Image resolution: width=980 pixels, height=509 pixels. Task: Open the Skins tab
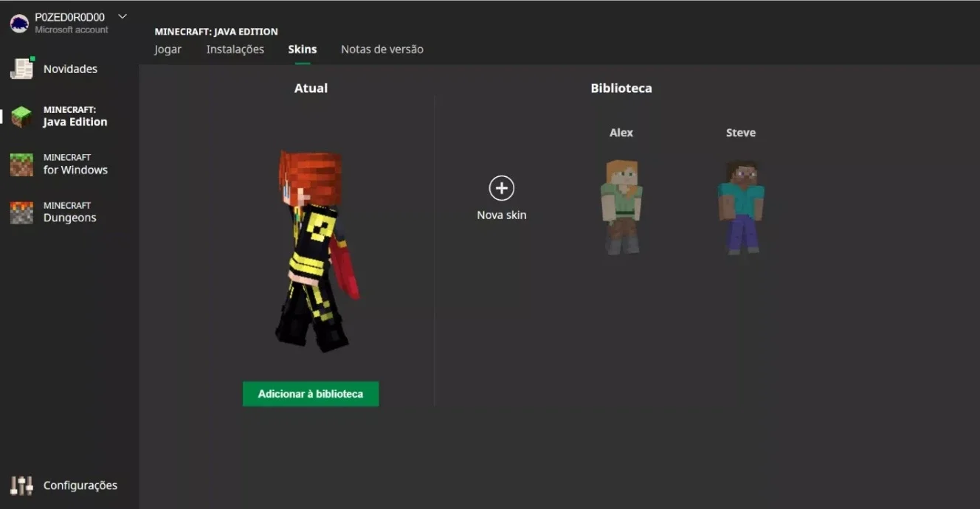(303, 49)
